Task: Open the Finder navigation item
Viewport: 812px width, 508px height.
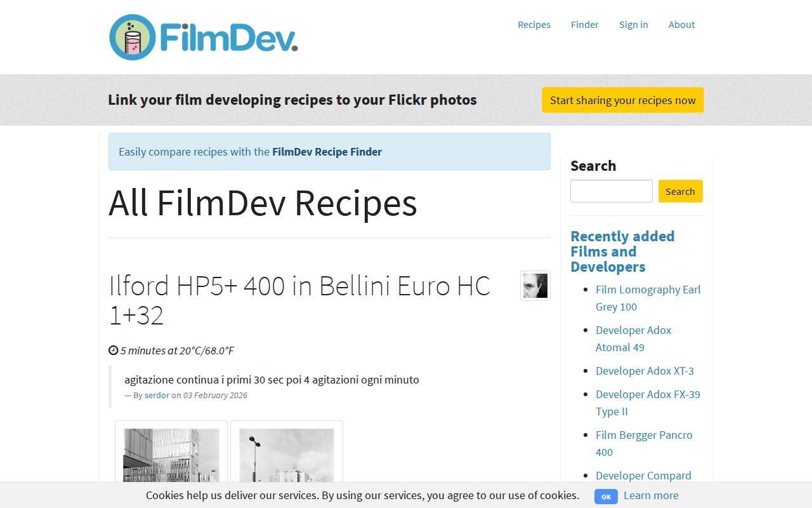Action: [584, 24]
